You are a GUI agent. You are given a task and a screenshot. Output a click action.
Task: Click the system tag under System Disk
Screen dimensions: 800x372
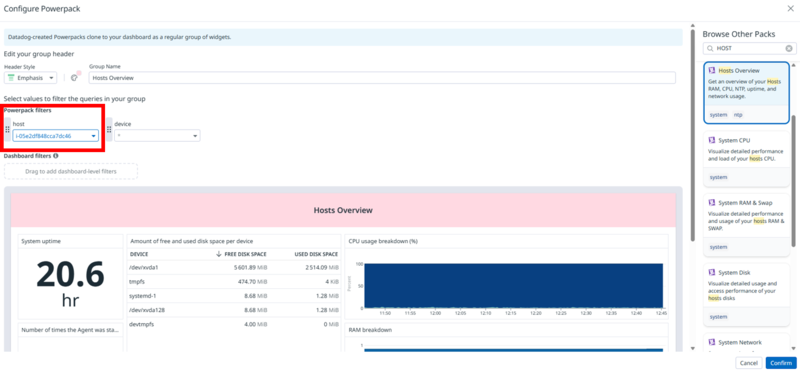718,317
